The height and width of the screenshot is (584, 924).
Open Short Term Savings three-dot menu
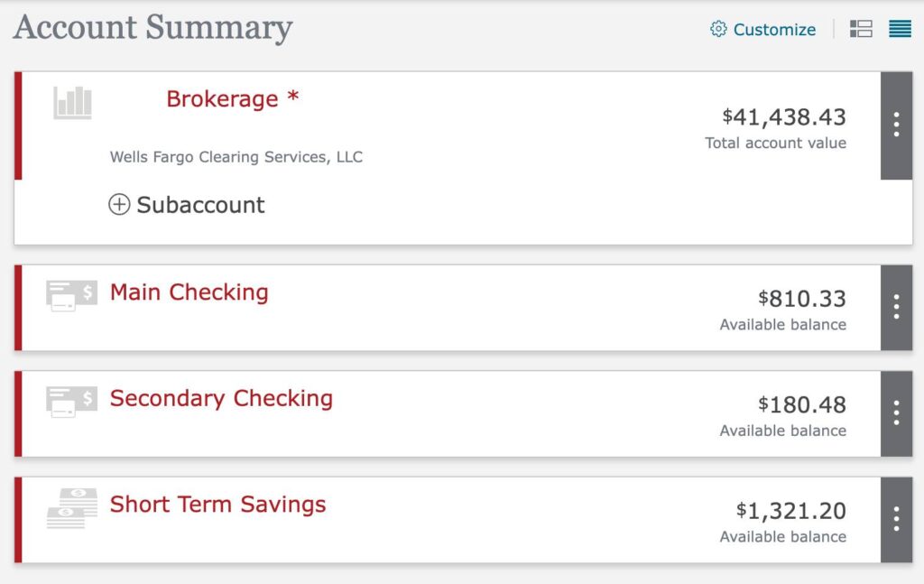tap(896, 519)
